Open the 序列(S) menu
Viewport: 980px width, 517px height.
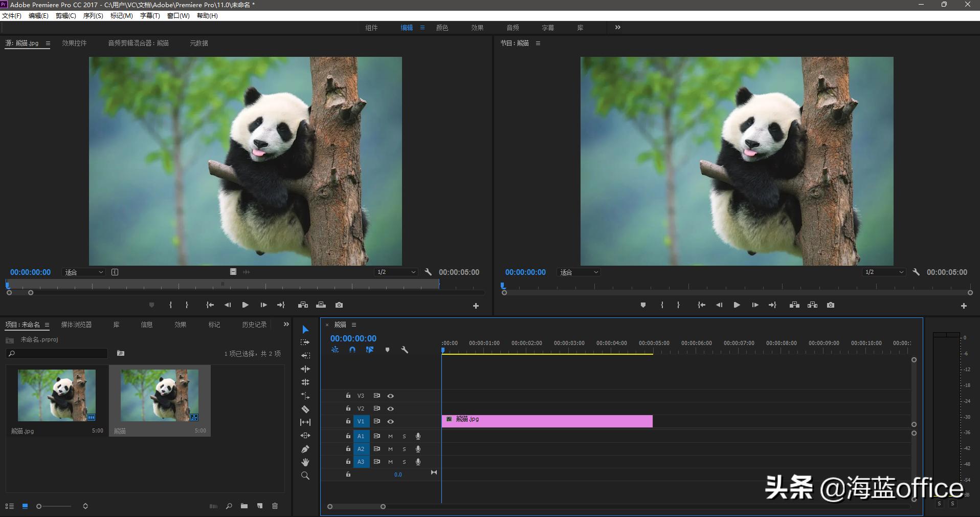pyautogui.click(x=93, y=16)
